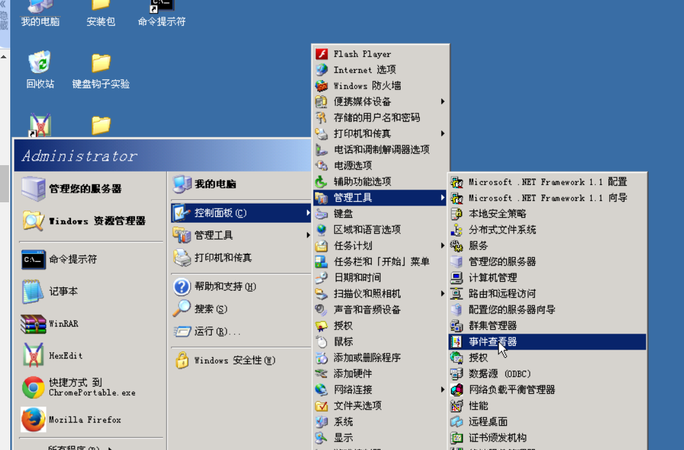Expand the 扫描仪和照相机 submenu arrow

tap(442, 294)
